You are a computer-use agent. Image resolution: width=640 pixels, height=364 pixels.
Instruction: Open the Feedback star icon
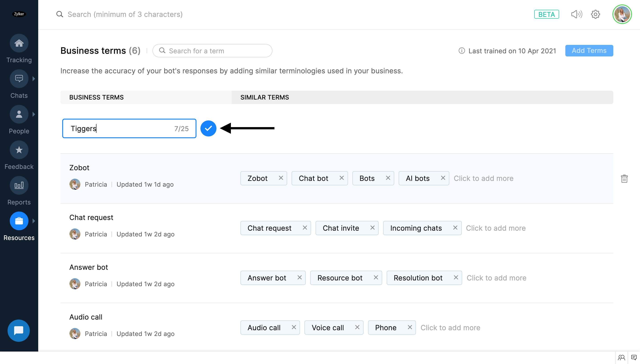[19, 150]
